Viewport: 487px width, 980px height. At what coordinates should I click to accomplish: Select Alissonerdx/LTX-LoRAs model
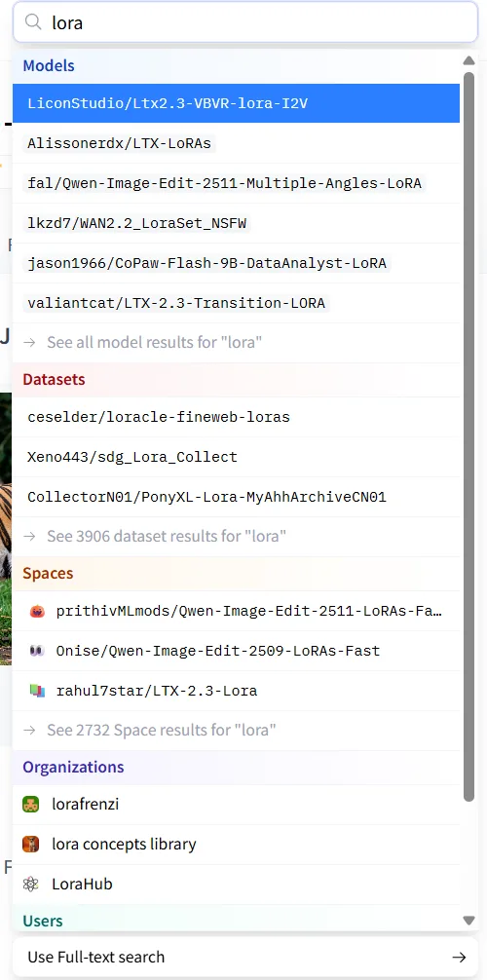(237, 144)
